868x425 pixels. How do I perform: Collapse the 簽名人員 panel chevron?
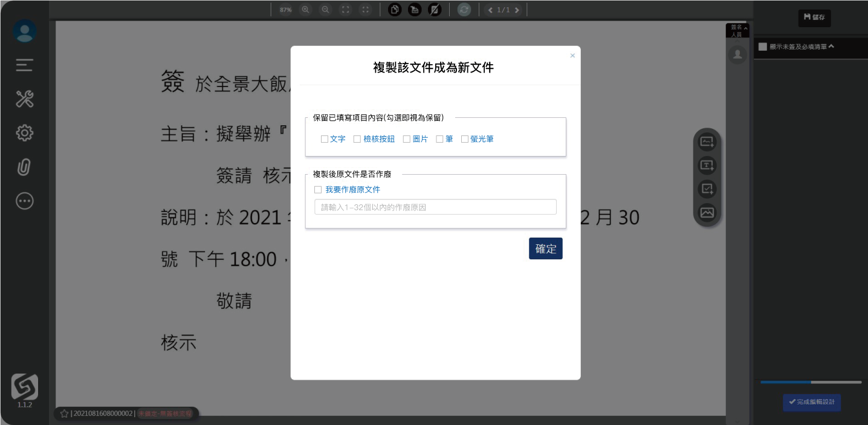tap(745, 28)
